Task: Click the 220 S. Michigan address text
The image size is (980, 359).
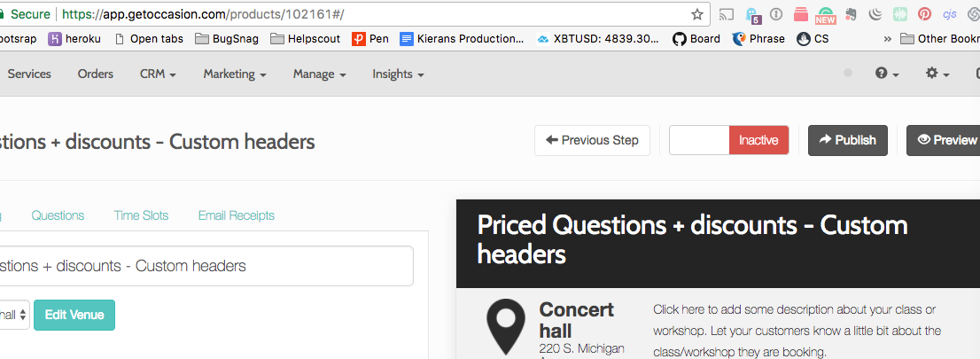Action: (x=581, y=347)
